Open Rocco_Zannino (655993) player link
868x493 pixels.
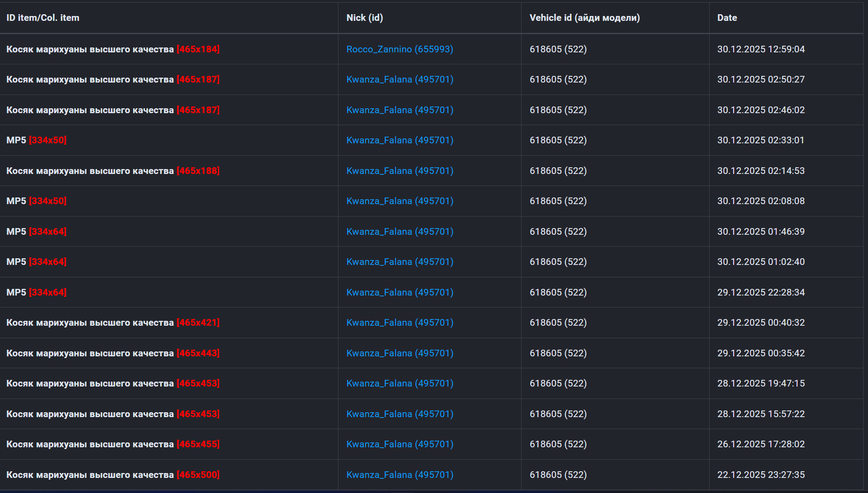point(399,49)
